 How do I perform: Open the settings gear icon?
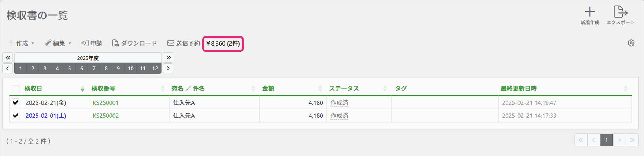pos(631,43)
